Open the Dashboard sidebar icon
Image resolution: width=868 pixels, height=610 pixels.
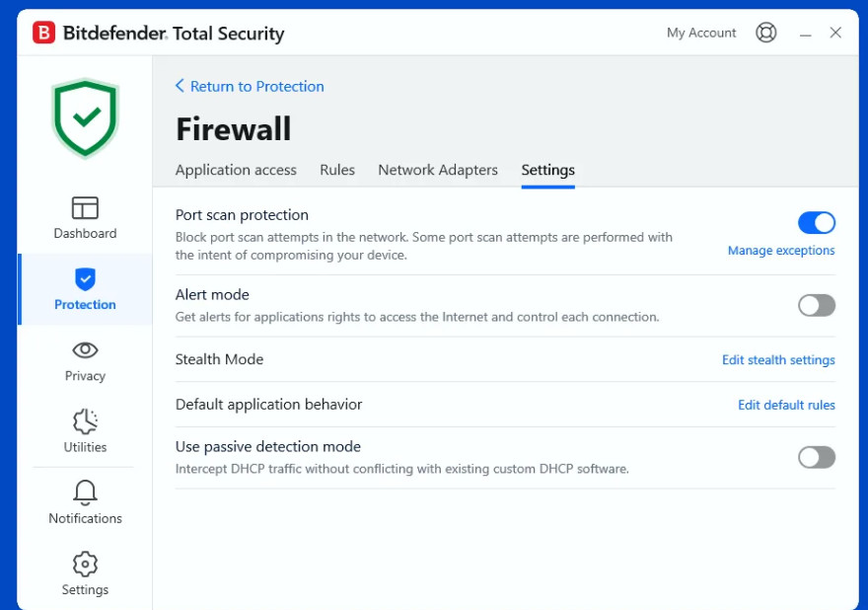[x=85, y=208]
